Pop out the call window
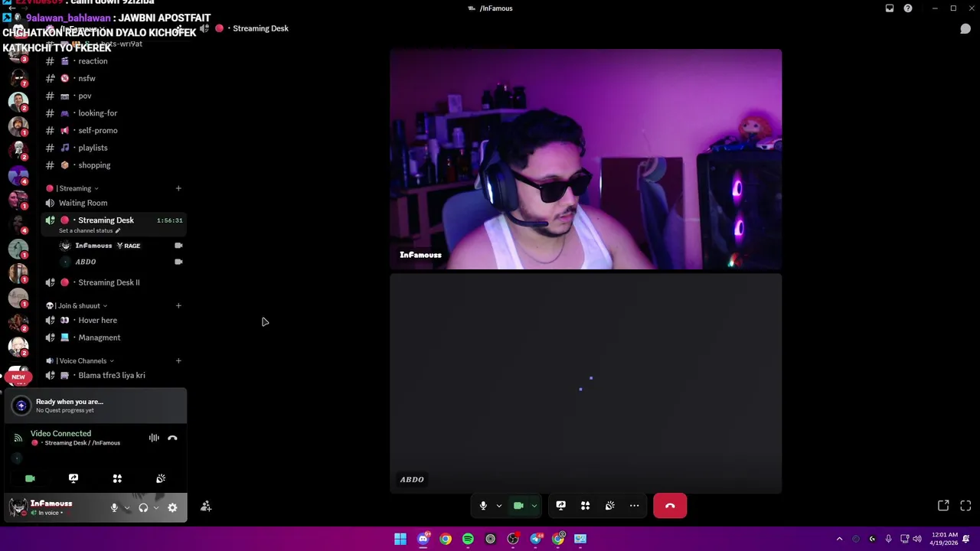Image resolution: width=980 pixels, height=551 pixels. click(943, 506)
